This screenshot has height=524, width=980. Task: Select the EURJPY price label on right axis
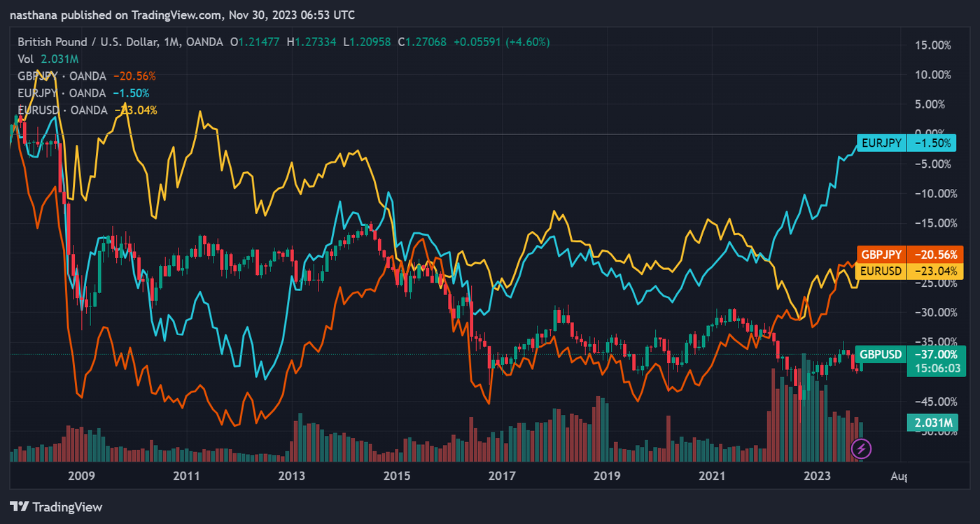tap(906, 143)
